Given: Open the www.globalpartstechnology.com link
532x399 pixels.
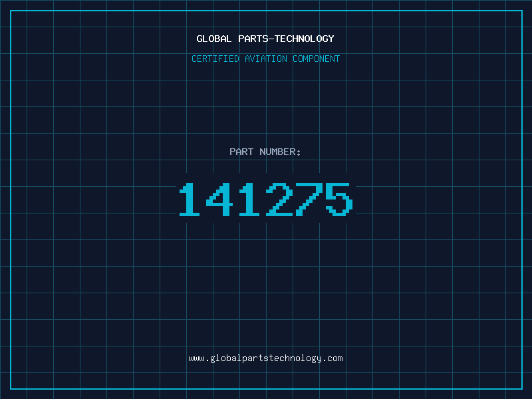Looking at the screenshot, I should click(x=265, y=358).
